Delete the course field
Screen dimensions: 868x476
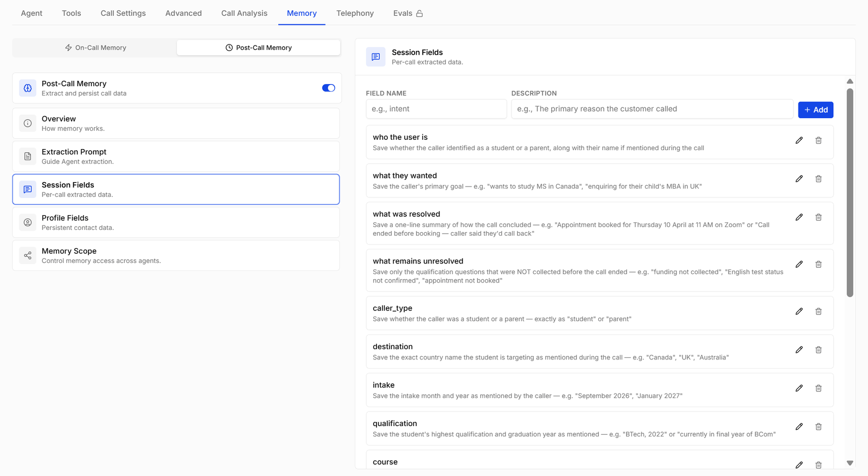[819, 465]
